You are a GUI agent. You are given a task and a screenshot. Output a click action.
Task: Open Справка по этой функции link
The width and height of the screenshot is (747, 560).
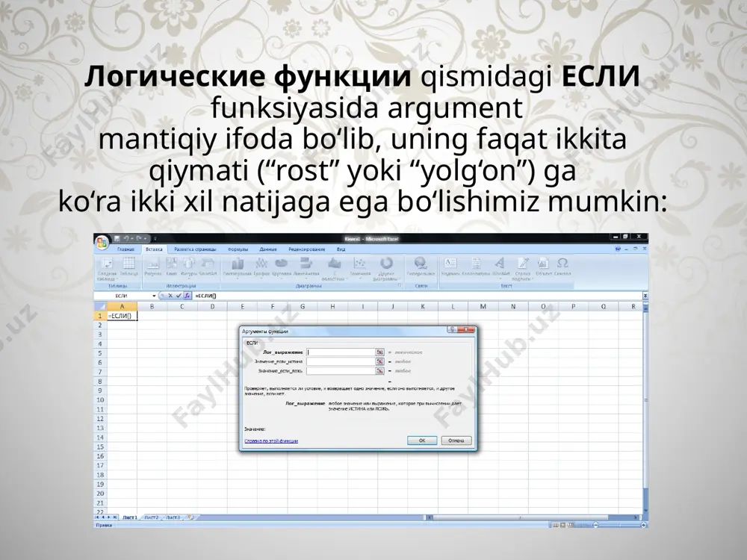click(271, 441)
